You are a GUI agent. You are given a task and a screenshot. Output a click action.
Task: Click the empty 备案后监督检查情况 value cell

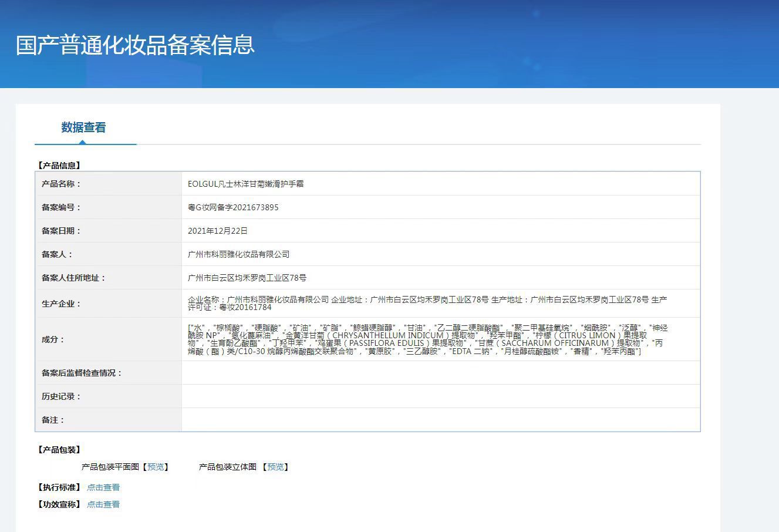tap(440, 373)
